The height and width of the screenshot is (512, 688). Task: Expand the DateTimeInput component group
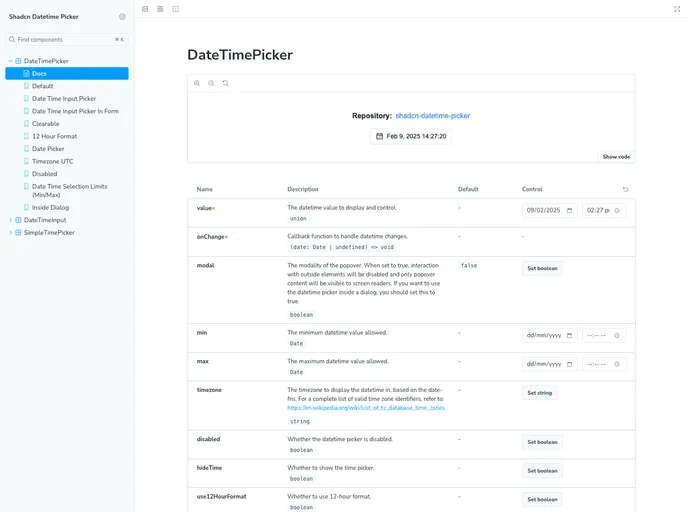pyautogui.click(x=11, y=220)
